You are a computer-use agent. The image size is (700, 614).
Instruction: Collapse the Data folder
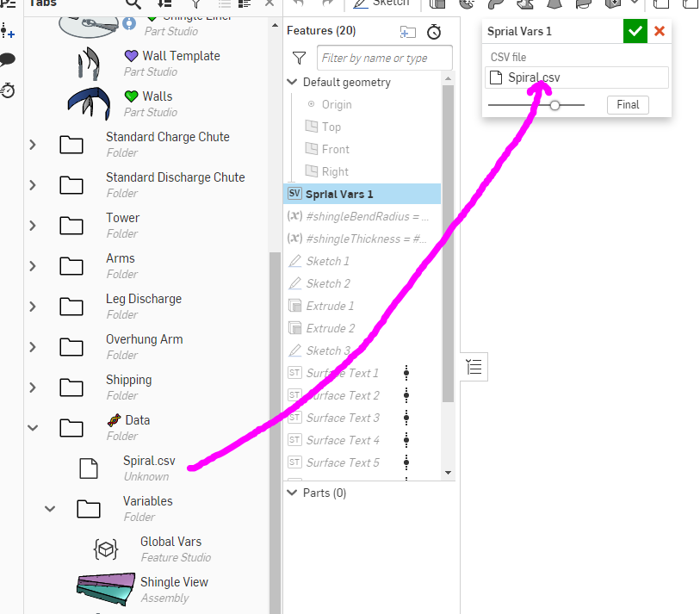(33, 427)
